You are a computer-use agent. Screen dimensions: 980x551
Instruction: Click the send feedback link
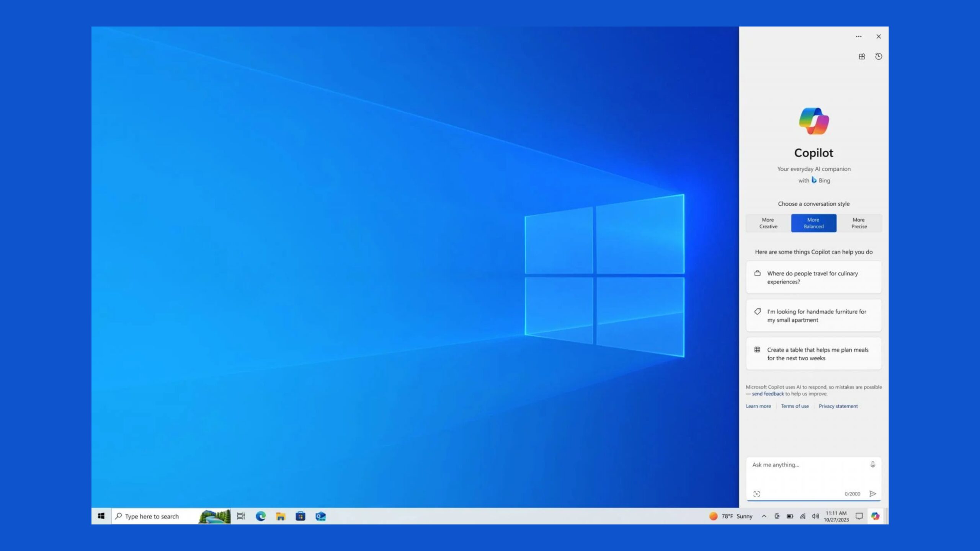[768, 394]
